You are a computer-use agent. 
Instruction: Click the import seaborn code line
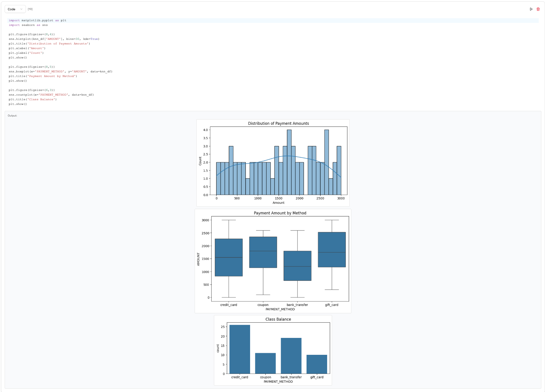[x=28, y=25]
